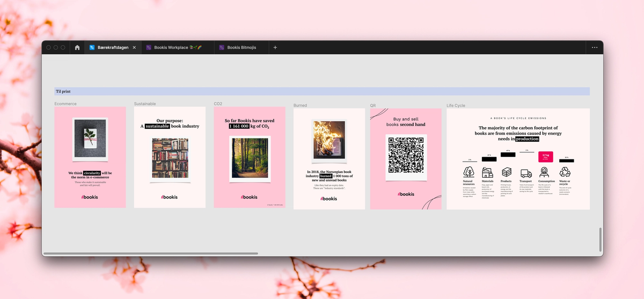Click the QR code image
Image resolution: width=644 pixels, height=299 pixels.
[406, 155]
